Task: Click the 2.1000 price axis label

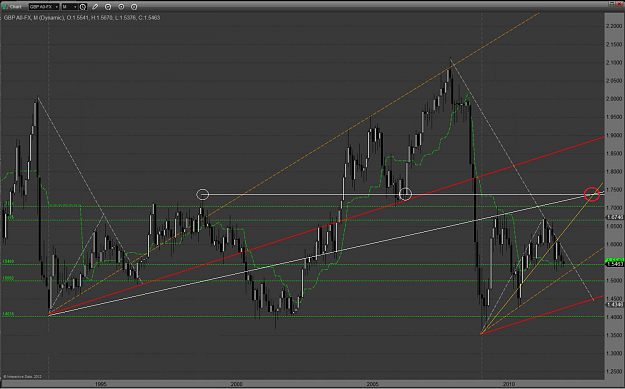Action: (614, 63)
